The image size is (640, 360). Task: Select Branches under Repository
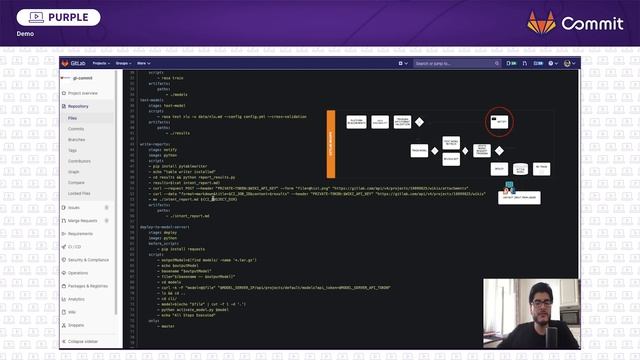[x=77, y=140]
